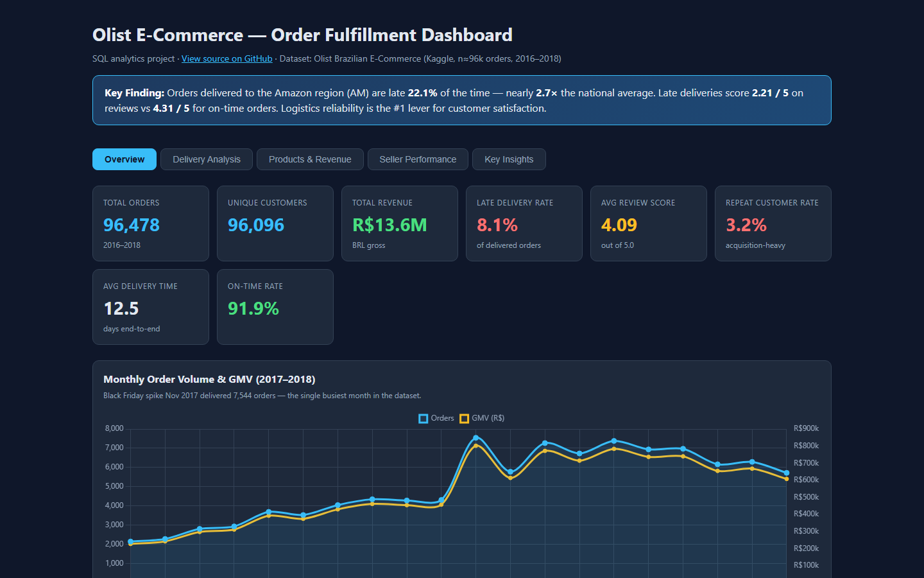Click the 8,000 left axis label
The height and width of the screenshot is (578, 924).
[114, 428]
